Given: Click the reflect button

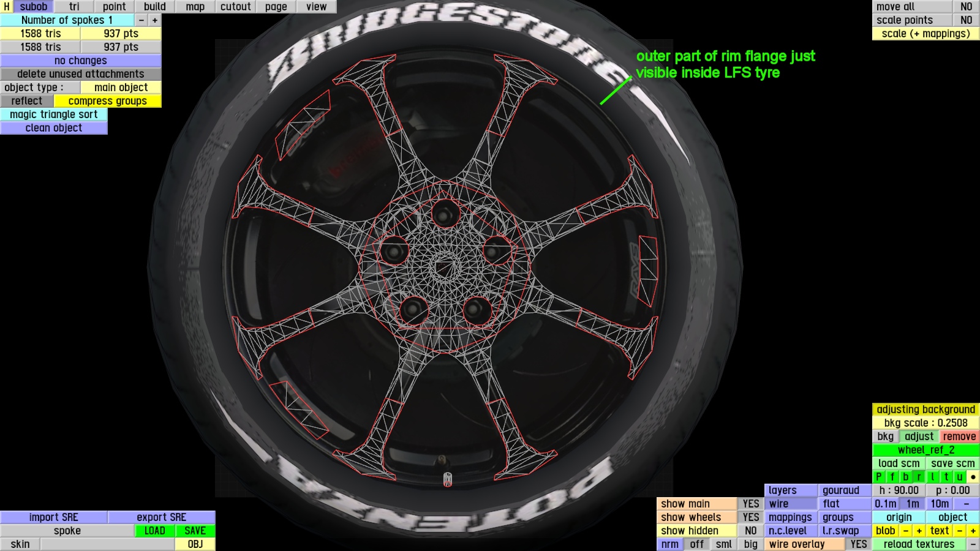Looking at the screenshot, I should pos(27,101).
